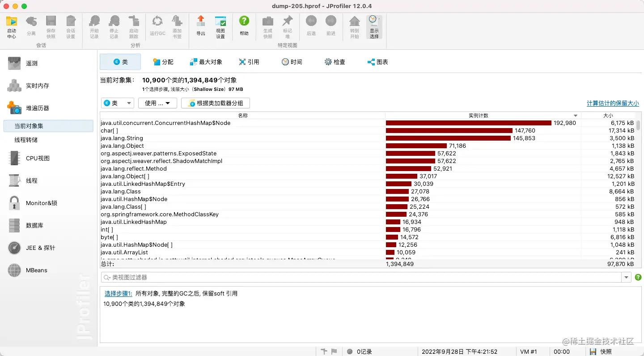Select the java.lang.reflect.Method row
Screen dimensions: 644x356
coord(368,168)
